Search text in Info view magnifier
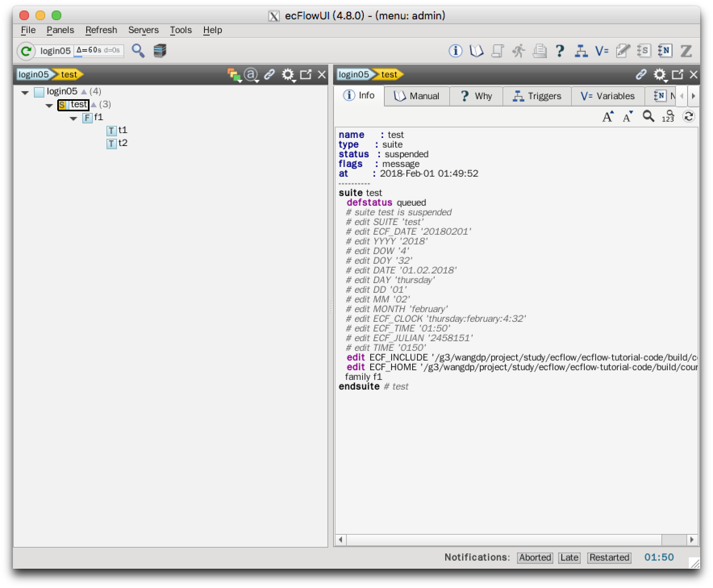Image resolution: width=713 pixels, height=588 pixels. (x=648, y=117)
